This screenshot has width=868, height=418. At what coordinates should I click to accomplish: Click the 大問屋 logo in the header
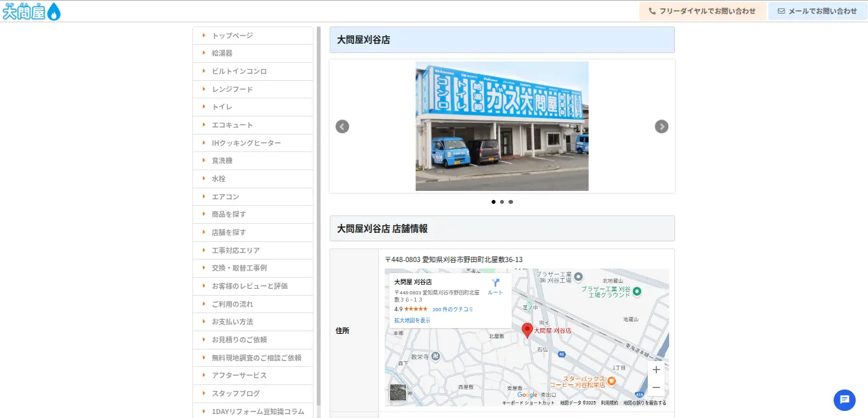pos(32,11)
